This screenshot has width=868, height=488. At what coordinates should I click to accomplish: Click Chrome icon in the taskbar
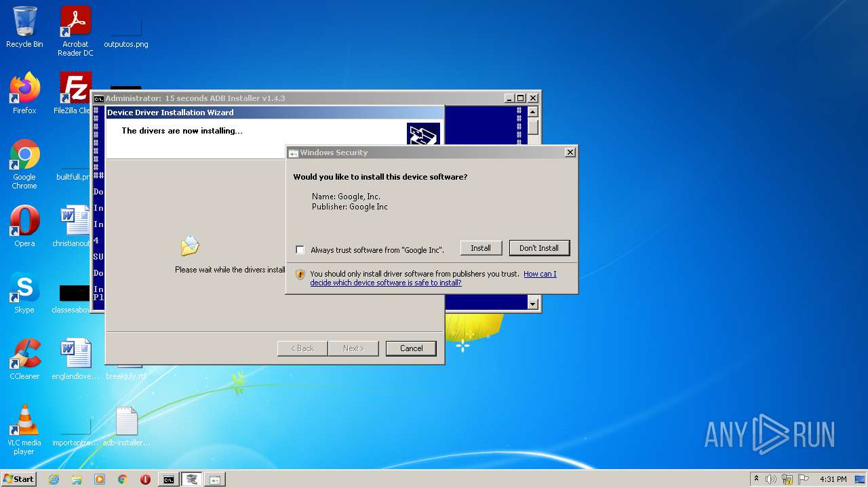pyautogui.click(x=122, y=479)
